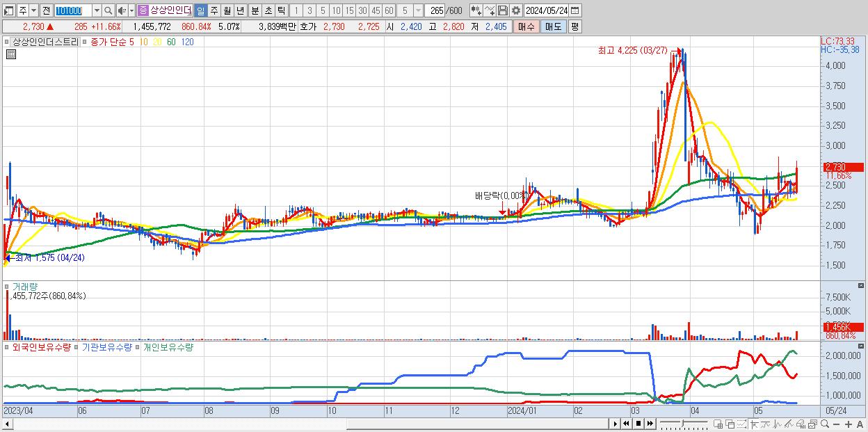The image size is (868, 432).
Task: Select the 월 monthly period button
Action: [227, 10]
